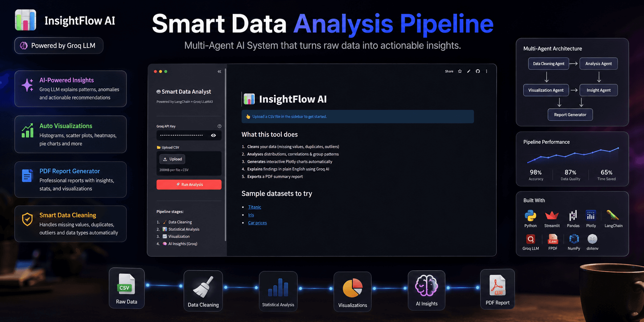
Task: Open the Car prices sample dataset link
Action: pos(257,223)
